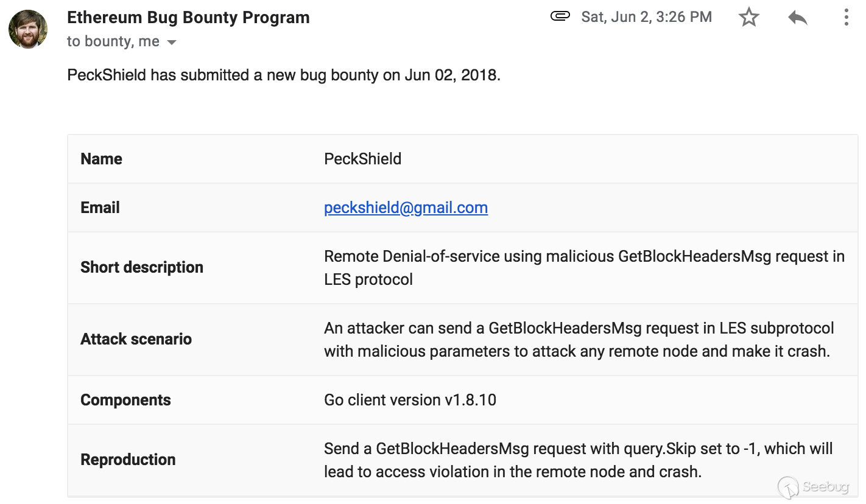This screenshot has width=866, height=504.
Task: Open the more options menu
Action: (846, 17)
